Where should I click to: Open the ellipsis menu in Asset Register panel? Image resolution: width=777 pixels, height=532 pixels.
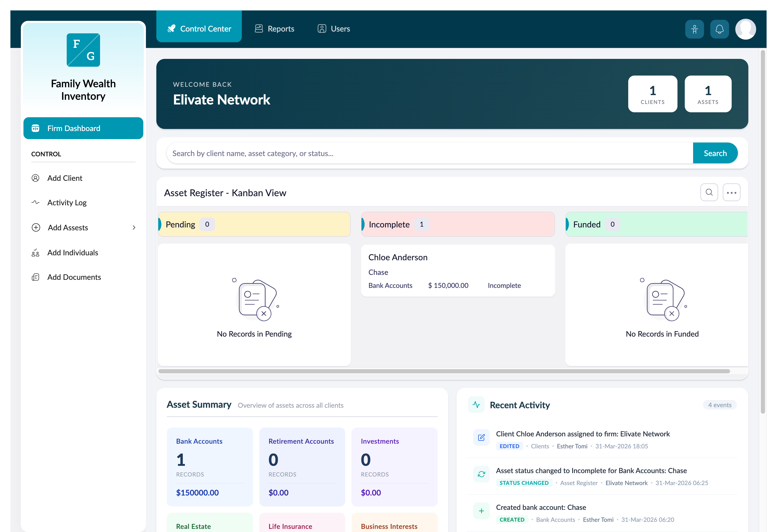click(731, 192)
